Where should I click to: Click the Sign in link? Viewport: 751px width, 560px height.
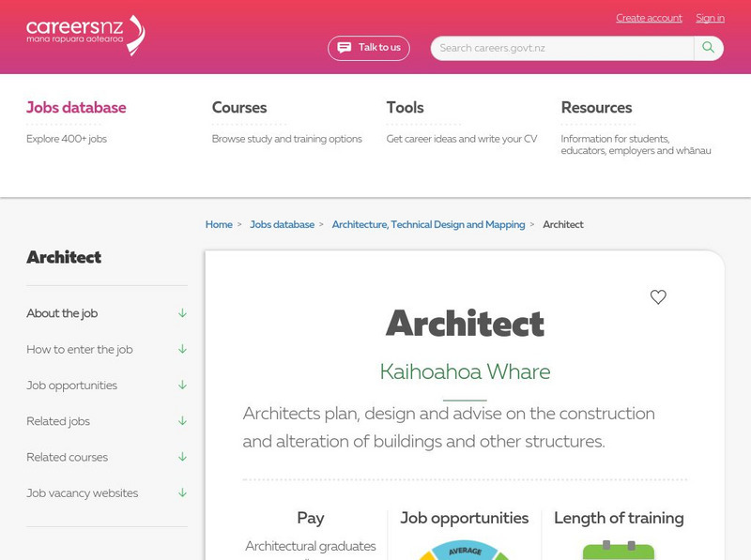pyautogui.click(x=710, y=18)
